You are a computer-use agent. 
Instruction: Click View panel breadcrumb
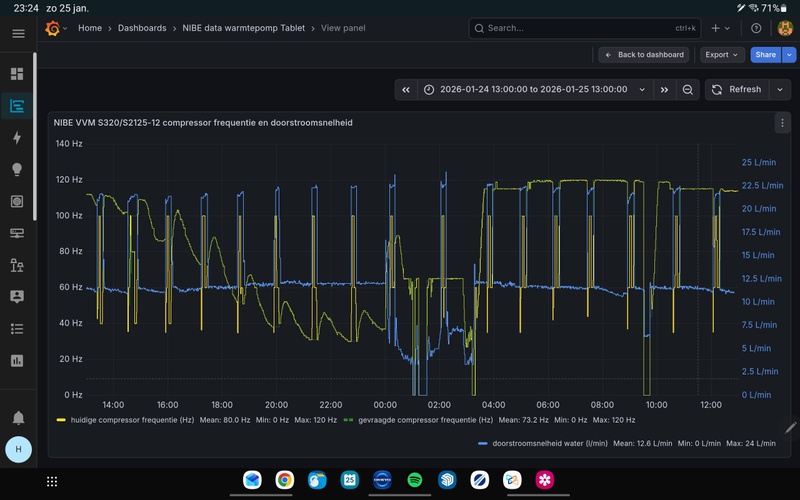[x=343, y=28]
